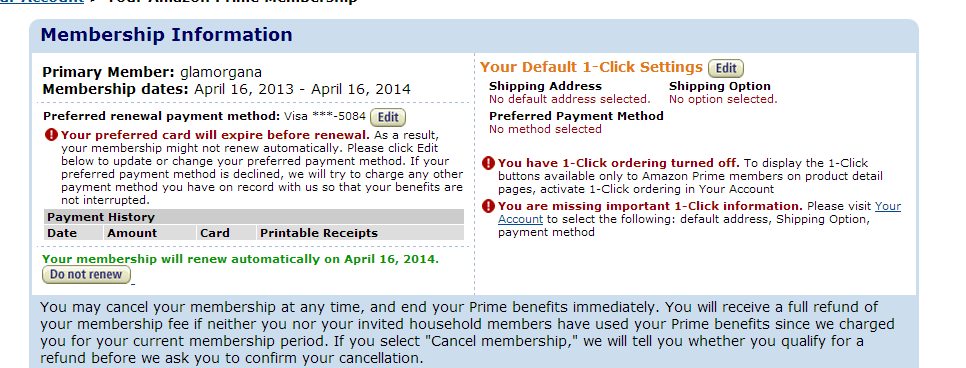Screen dimensions: 966x368
Task: Click the 'No option selected.' shipping text
Action: [x=723, y=99]
